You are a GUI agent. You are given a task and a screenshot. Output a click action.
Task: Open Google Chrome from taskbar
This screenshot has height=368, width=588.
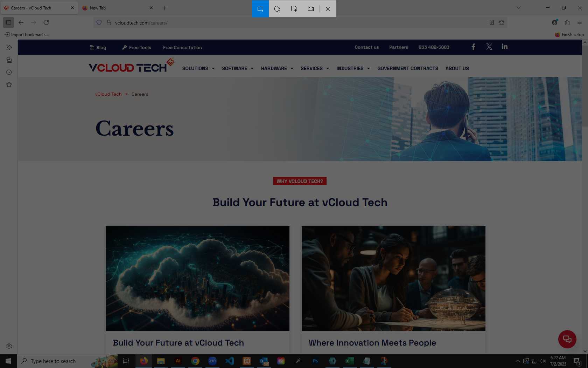click(195, 361)
